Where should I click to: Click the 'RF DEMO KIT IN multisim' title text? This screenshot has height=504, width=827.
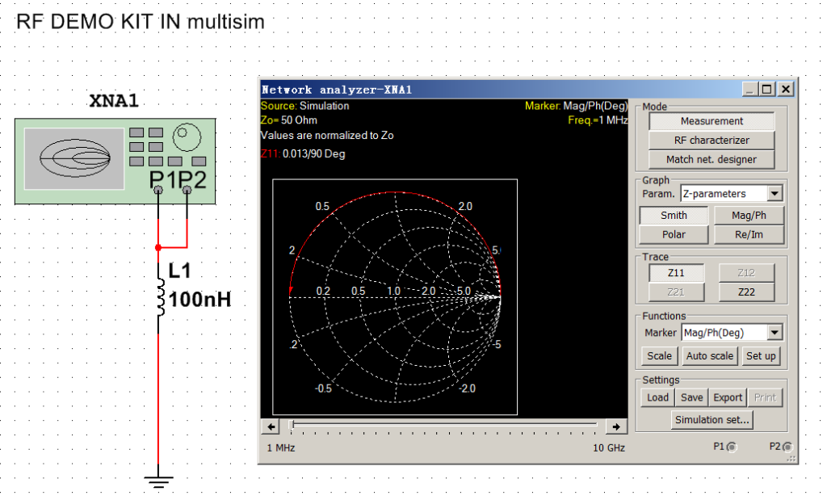pyautogui.click(x=141, y=22)
